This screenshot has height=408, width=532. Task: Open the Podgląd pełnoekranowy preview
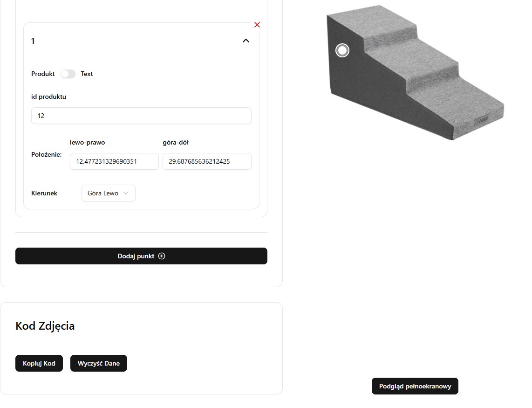(x=415, y=386)
